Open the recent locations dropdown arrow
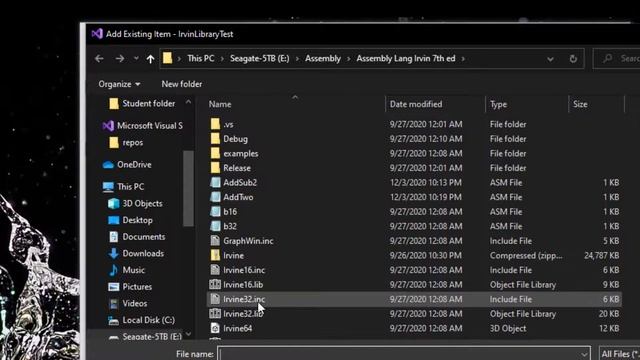 pos(136,59)
